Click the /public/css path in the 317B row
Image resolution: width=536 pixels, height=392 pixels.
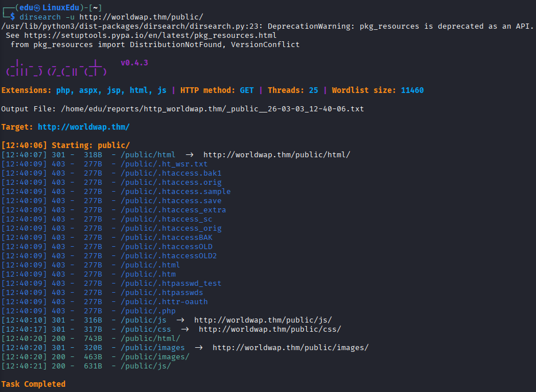tap(145, 329)
